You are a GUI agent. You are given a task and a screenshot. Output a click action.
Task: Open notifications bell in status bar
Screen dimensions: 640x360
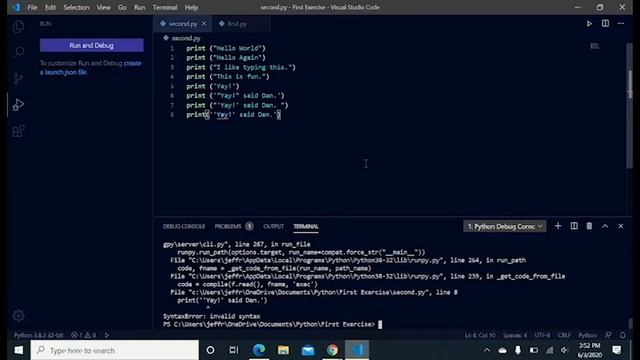point(623,335)
